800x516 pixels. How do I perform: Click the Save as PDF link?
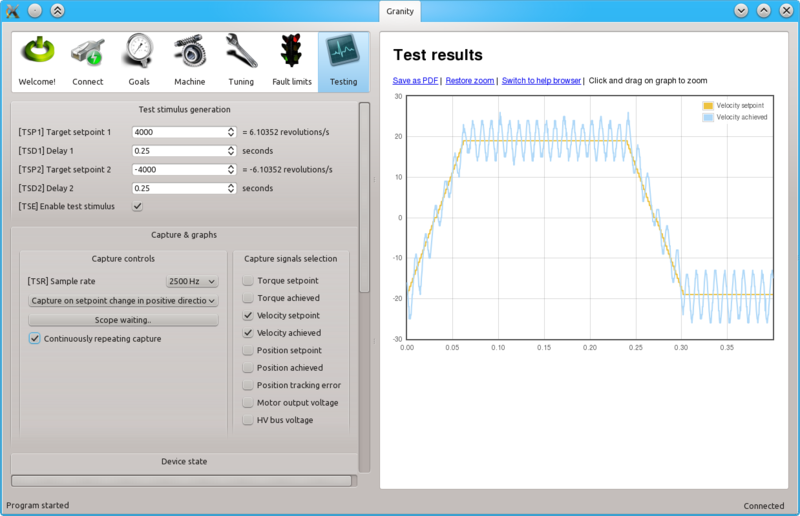tap(415, 81)
